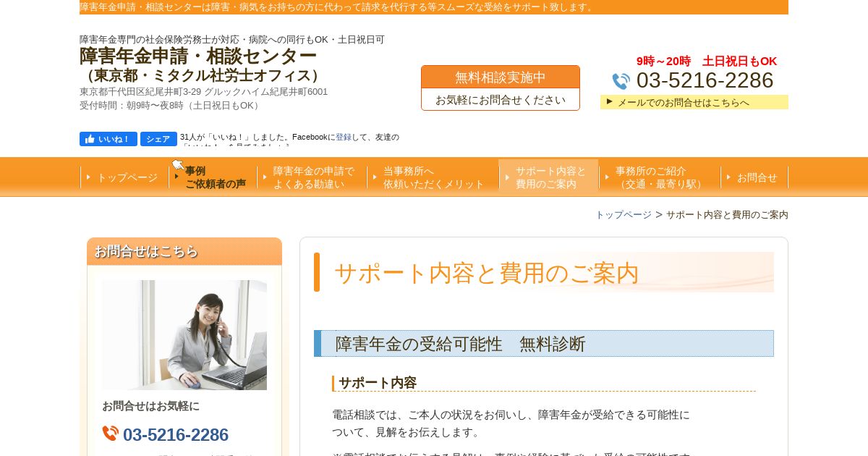
Task: Click the arrow before メールでのお問合せはこちらへ
Action: coord(610,101)
